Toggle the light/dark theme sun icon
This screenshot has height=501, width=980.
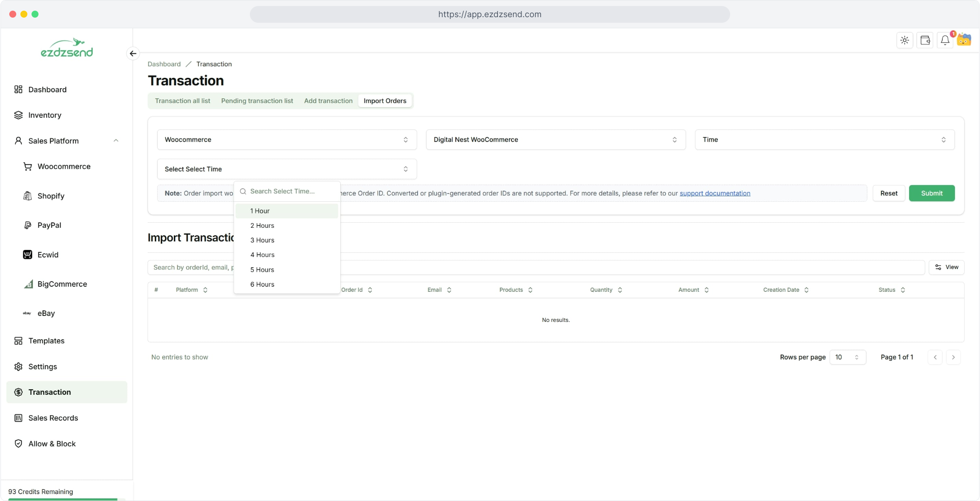click(904, 40)
